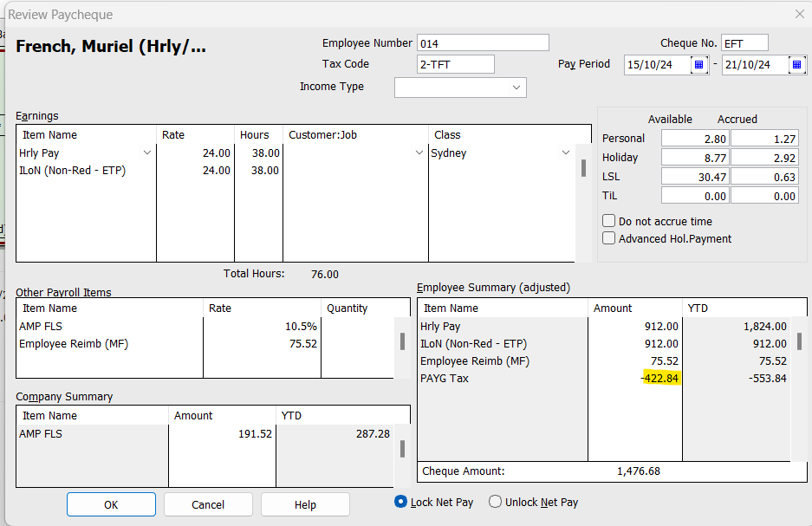Edit the Tax Code field 2-TFT
The width and height of the screenshot is (812, 526).
(x=456, y=65)
